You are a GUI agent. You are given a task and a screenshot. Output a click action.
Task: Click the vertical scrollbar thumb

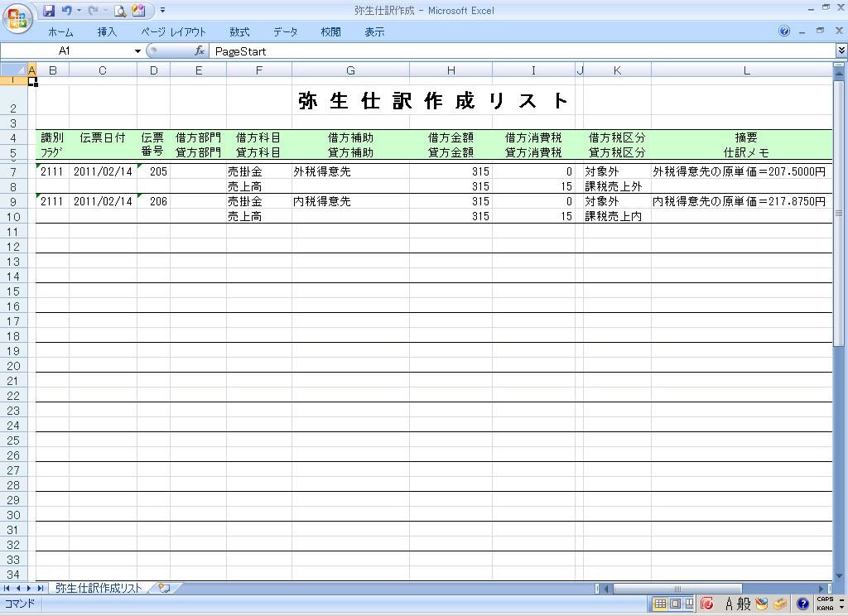point(839,213)
